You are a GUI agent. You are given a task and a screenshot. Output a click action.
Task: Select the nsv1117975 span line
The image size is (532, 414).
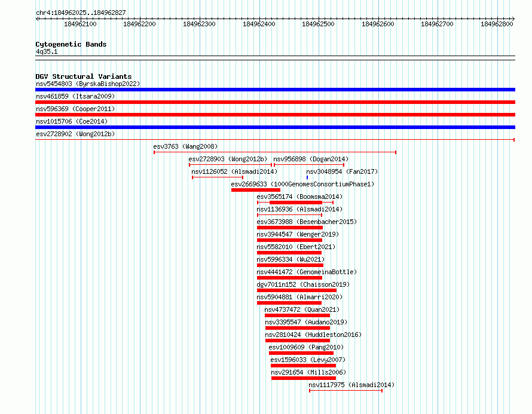click(x=346, y=391)
